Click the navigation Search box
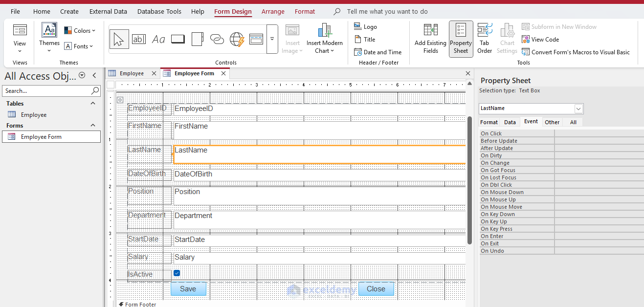 [51, 91]
